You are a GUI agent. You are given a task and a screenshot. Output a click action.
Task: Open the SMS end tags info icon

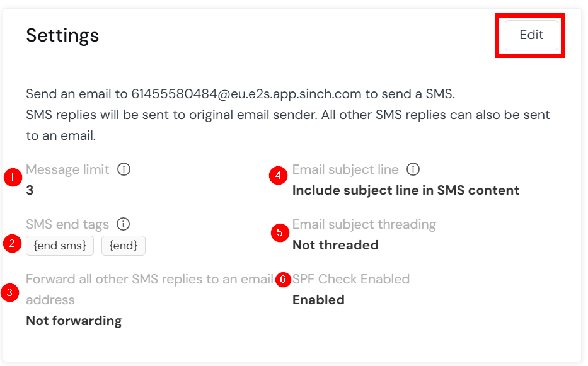click(x=123, y=224)
